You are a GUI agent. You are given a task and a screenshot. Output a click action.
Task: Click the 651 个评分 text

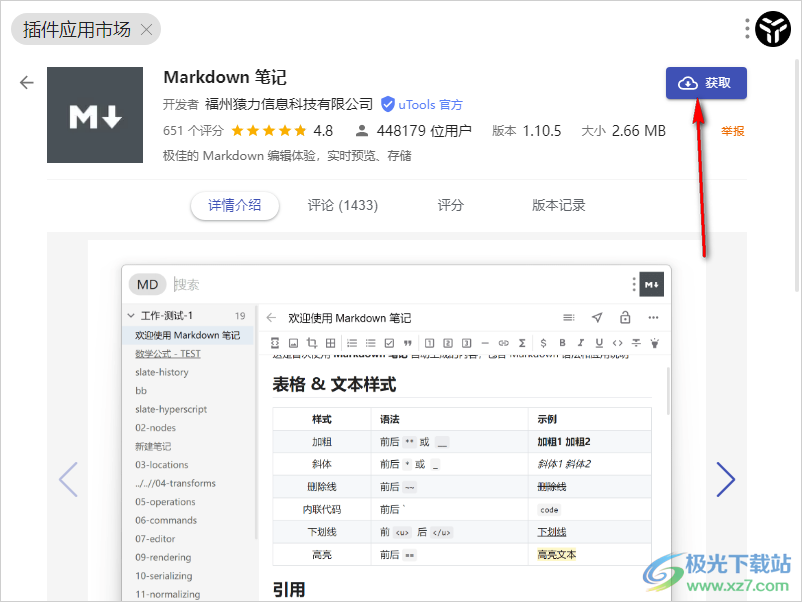[193, 131]
